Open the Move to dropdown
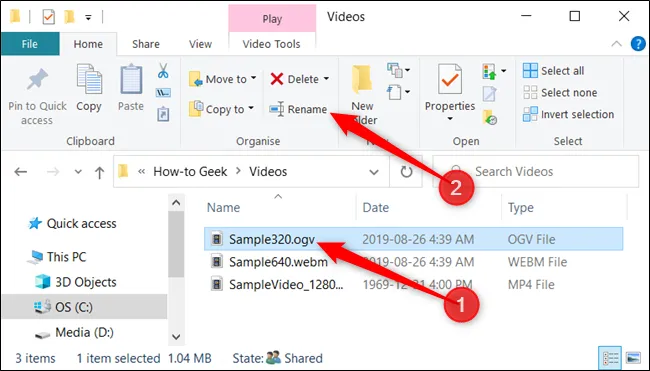Screen dimensions: 650x371 223,79
